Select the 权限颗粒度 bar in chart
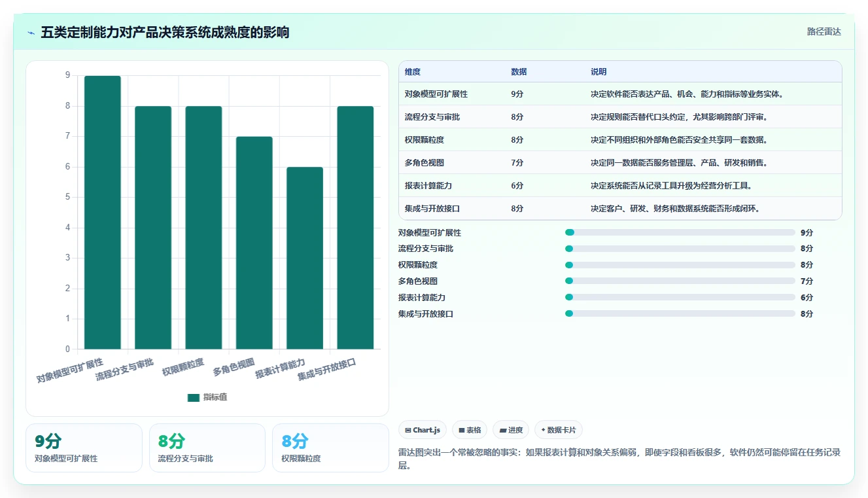 [x=203, y=227]
